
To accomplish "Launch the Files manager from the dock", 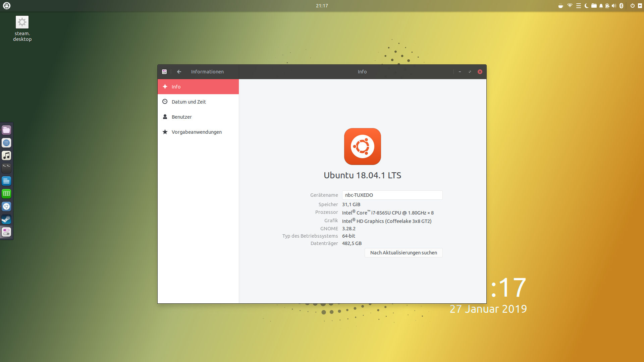I will (x=6, y=130).
